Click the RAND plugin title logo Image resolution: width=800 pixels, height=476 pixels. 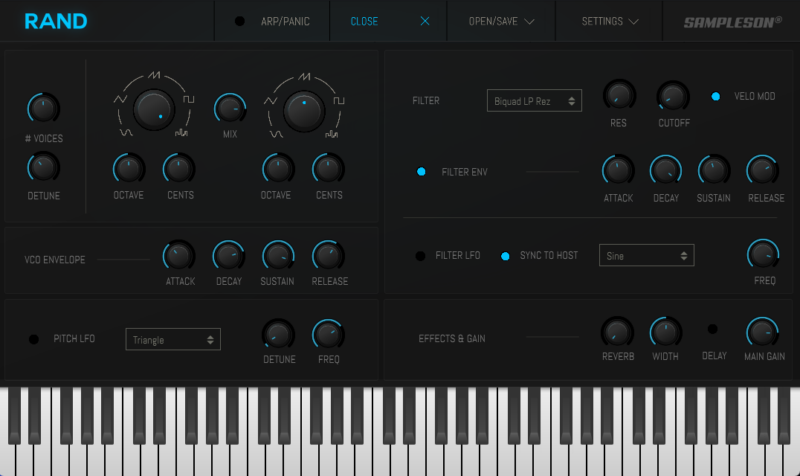(x=56, y=21)
